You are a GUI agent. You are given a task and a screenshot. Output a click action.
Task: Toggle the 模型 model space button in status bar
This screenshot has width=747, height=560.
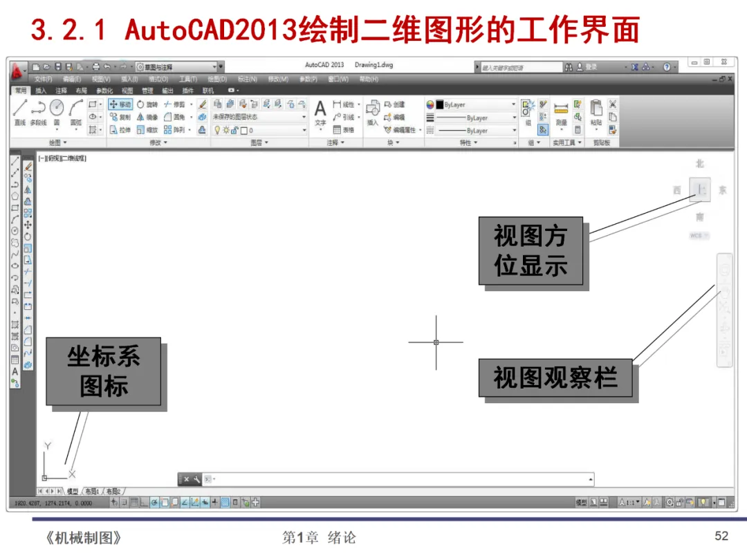click(x=581, y=503)
